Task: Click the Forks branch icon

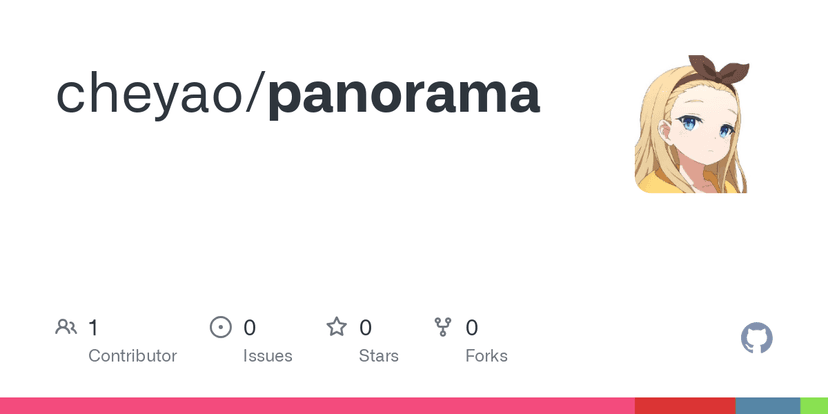Action: (x=443, y=327)
